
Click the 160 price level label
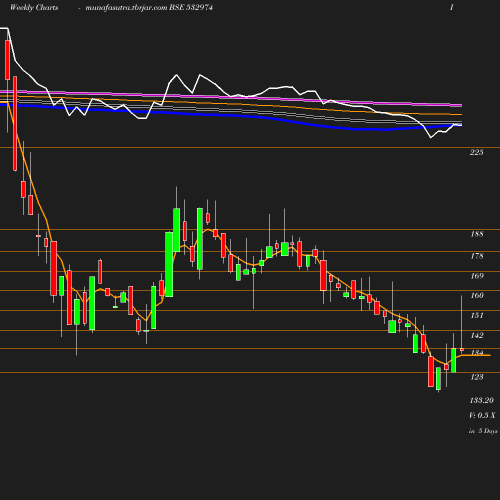click(x=477, y=295)
